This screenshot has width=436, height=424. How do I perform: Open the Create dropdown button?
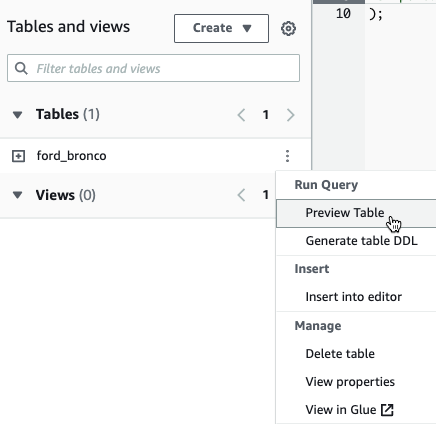click(221, 28)
